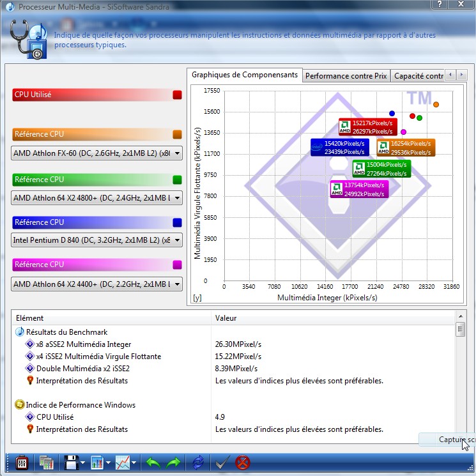Click the green data point on chart
The width and height of the screenshot is (476, 476).
(420, 118)
